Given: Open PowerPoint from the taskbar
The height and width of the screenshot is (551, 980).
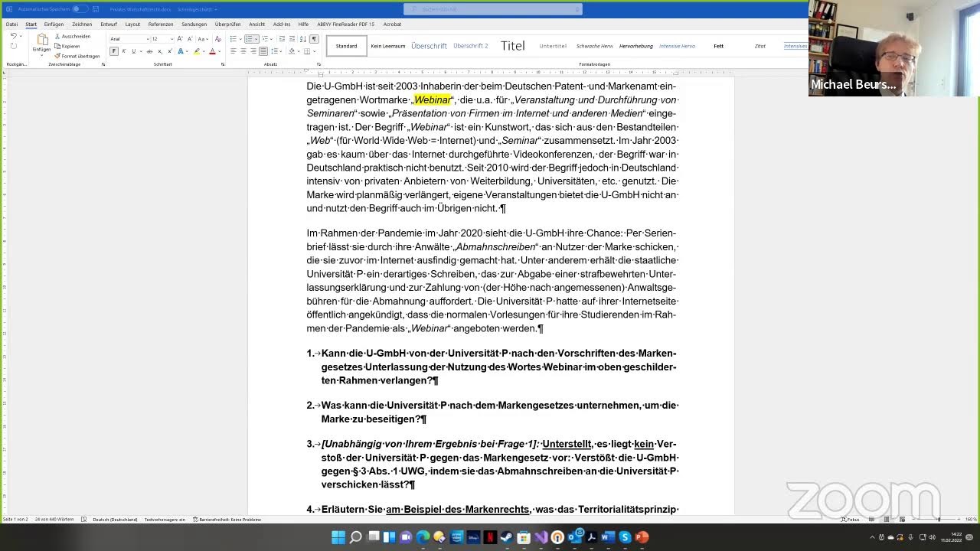Looking at the screenshot, I should click(642, 537).
